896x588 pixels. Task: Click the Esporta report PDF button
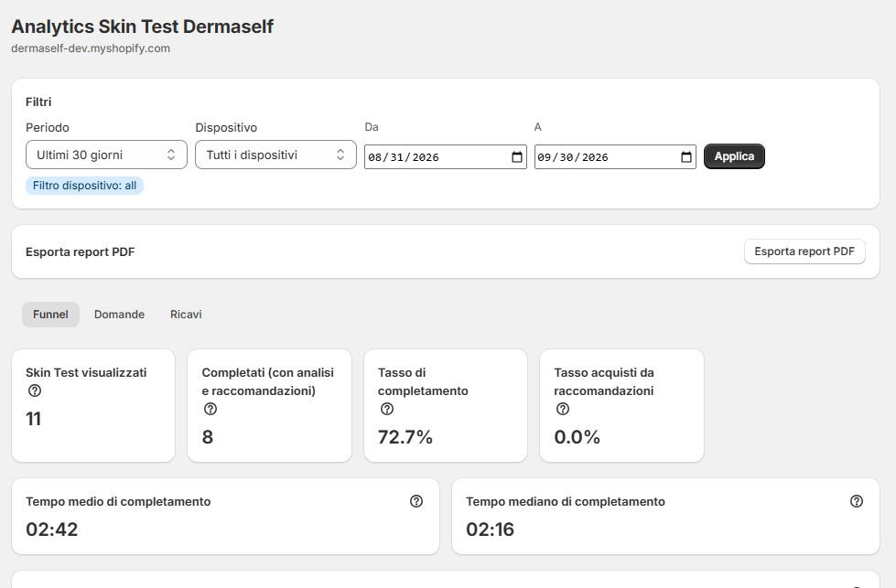(804, 251)
